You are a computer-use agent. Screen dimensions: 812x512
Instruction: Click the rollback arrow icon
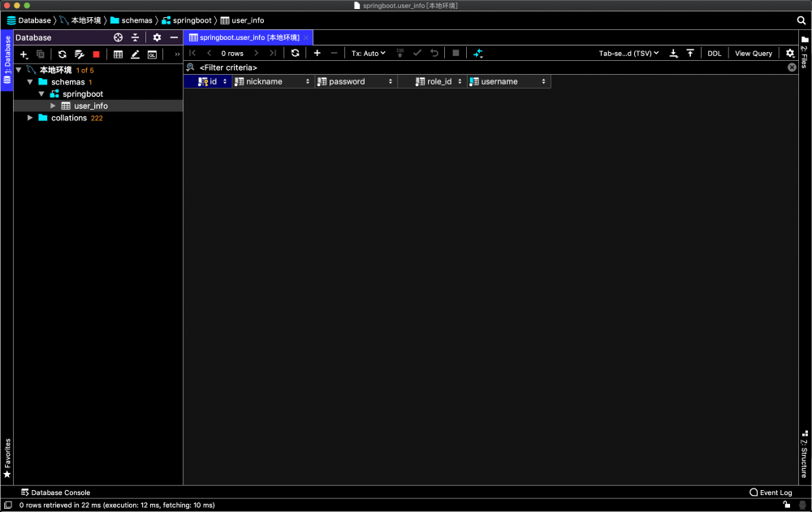coord(434,53)
